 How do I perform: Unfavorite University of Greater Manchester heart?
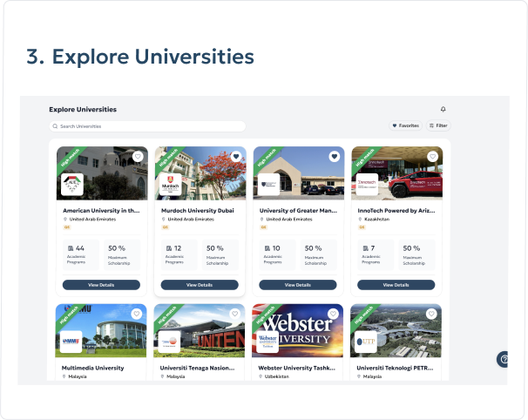click(334, 156)
